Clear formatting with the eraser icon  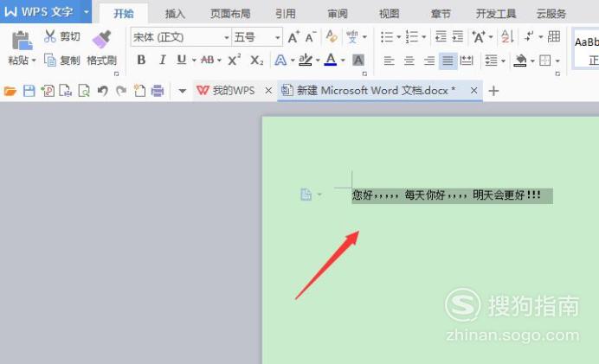[x=332, y=36]
